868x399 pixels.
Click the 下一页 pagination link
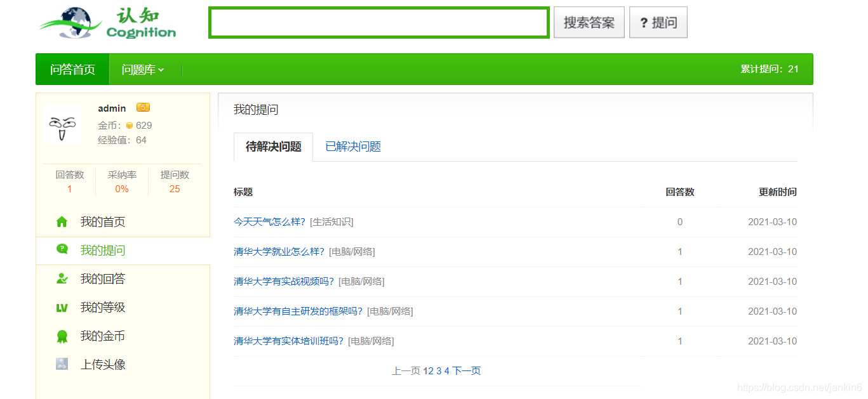click(468, 370)
